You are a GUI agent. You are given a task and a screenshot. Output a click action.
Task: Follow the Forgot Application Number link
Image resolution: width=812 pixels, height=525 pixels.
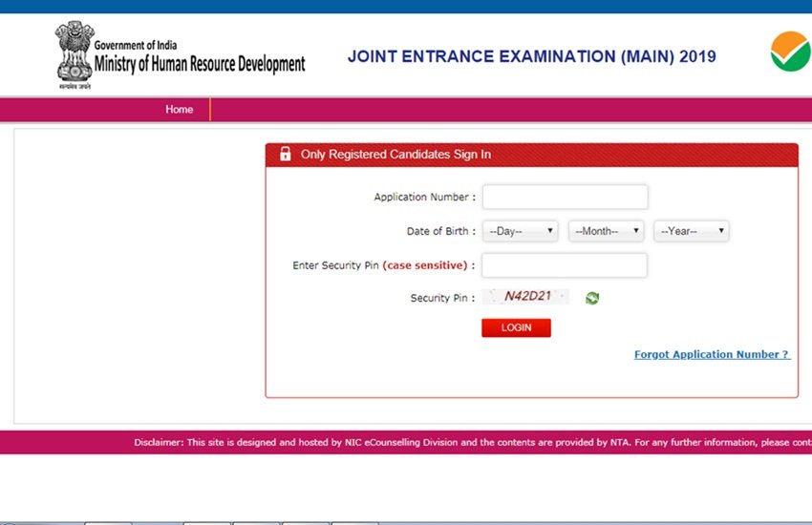[712, 354]
